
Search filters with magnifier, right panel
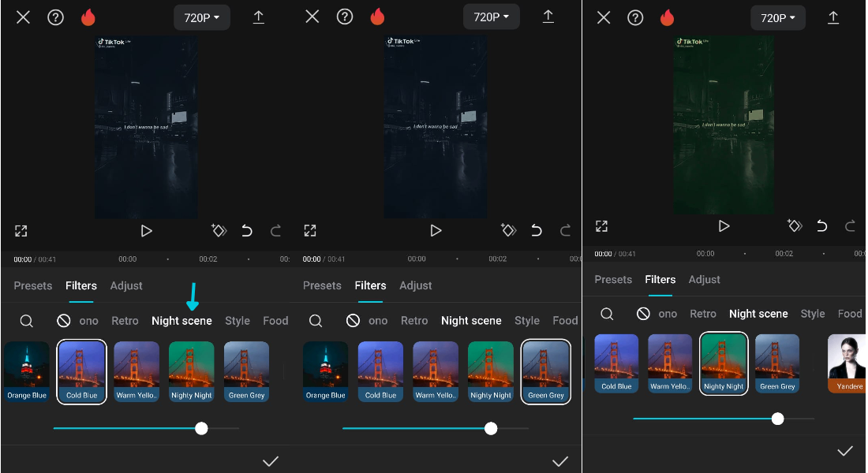coord(607,315)
